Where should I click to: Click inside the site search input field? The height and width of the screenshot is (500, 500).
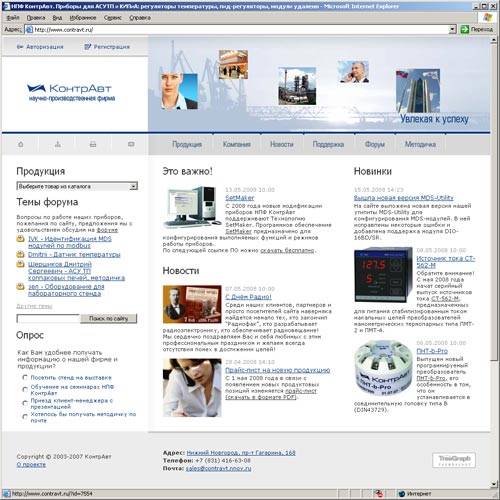tap(48, 319)
